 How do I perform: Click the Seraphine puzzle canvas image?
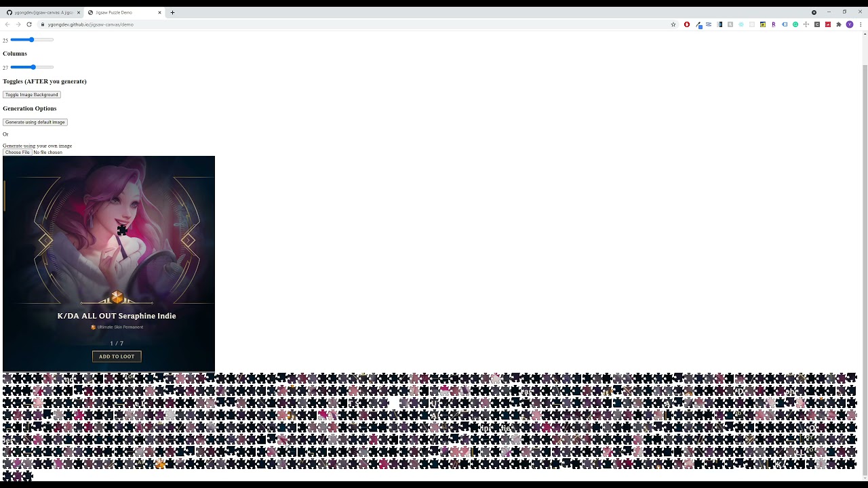click(x=108, y=264)
